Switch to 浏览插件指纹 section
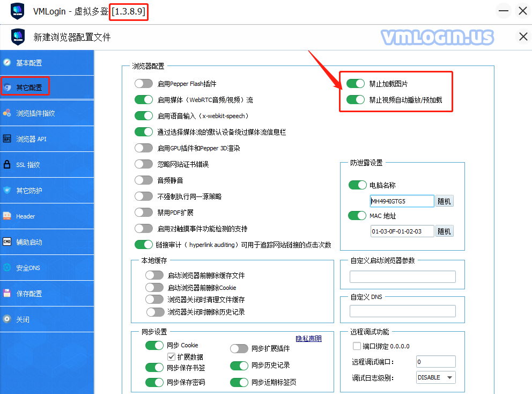Screen dimensions: 532x394 [x=47, y=113]
